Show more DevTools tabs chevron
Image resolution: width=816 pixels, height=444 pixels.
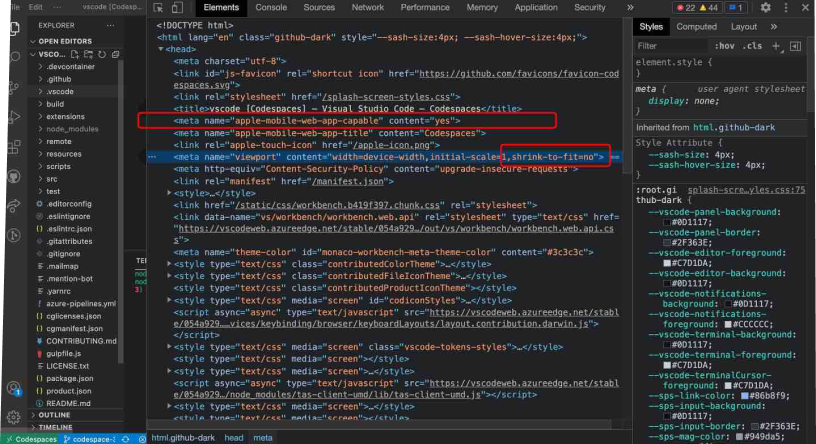pos(630,7)
